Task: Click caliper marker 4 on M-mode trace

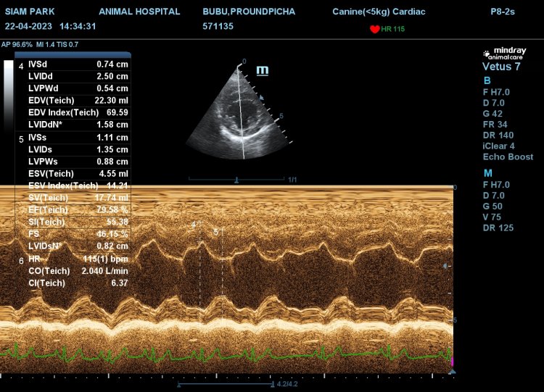Action: [194, 225]
